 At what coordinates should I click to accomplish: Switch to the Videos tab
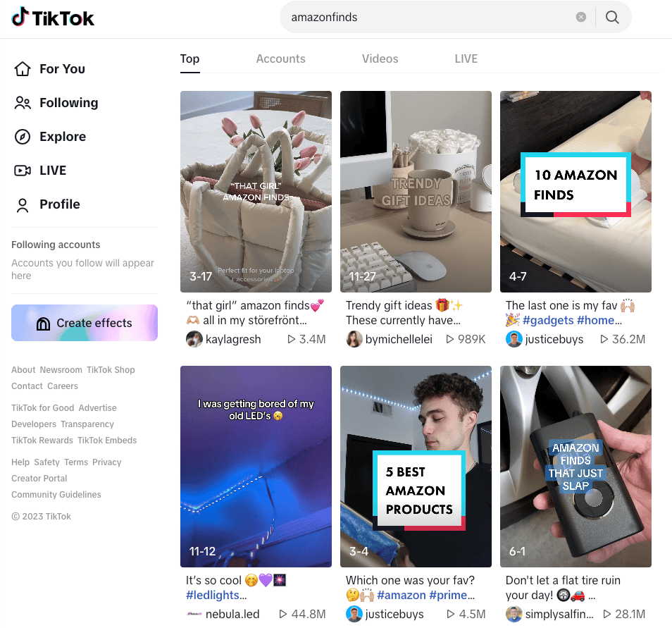pos(380,59)
